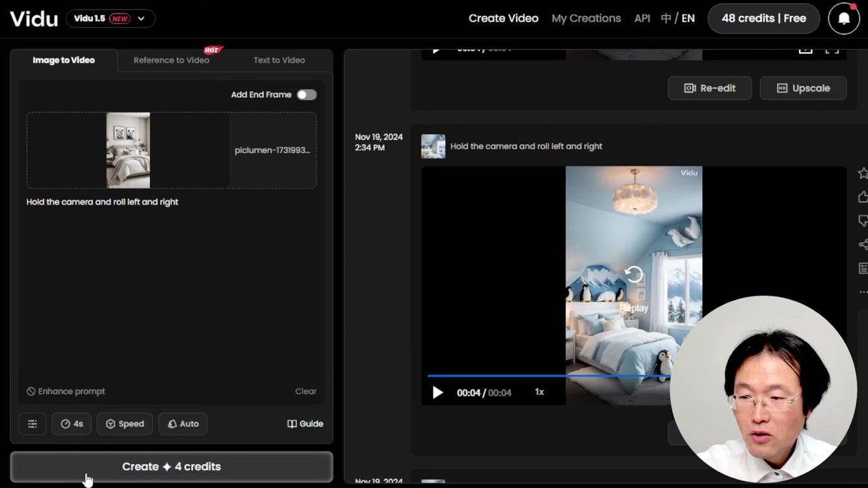Clear the prompt text
868x488 pixels.
pyautogui.click(x=305, y=391)
